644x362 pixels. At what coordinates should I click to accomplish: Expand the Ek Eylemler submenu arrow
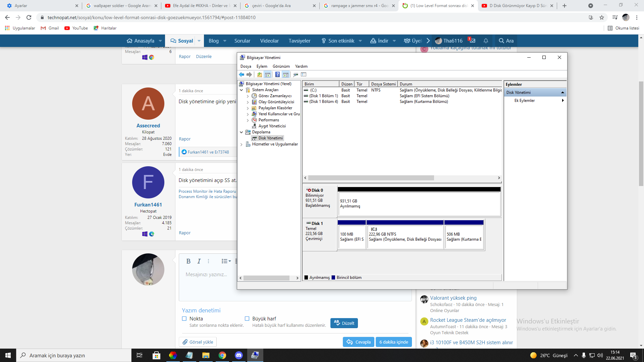point(562,101)
